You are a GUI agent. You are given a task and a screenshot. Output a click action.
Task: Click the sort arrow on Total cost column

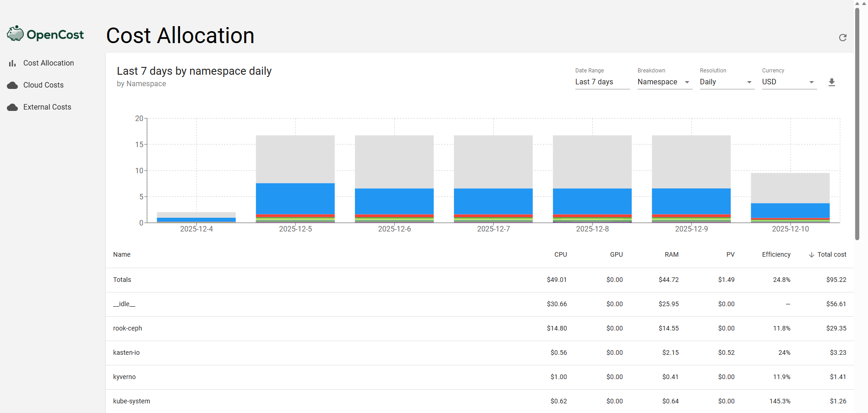click(x=812, y=254)
